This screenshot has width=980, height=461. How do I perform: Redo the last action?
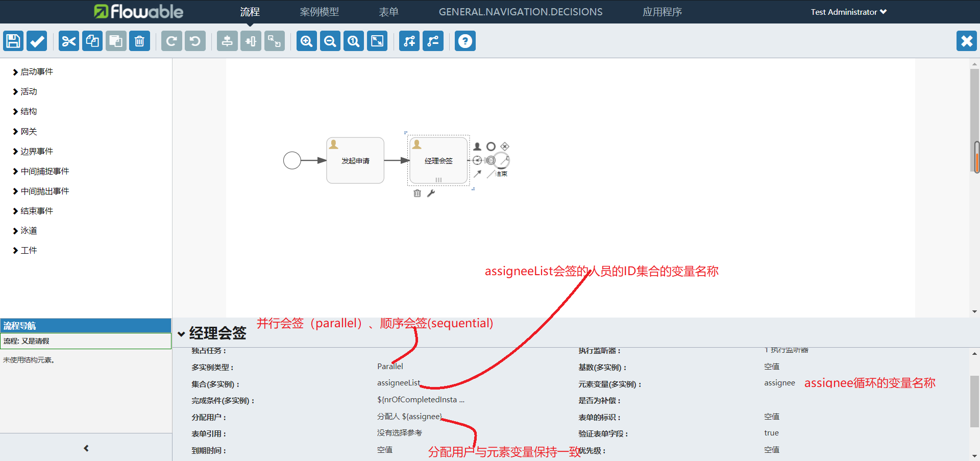[x=171, y=41]
